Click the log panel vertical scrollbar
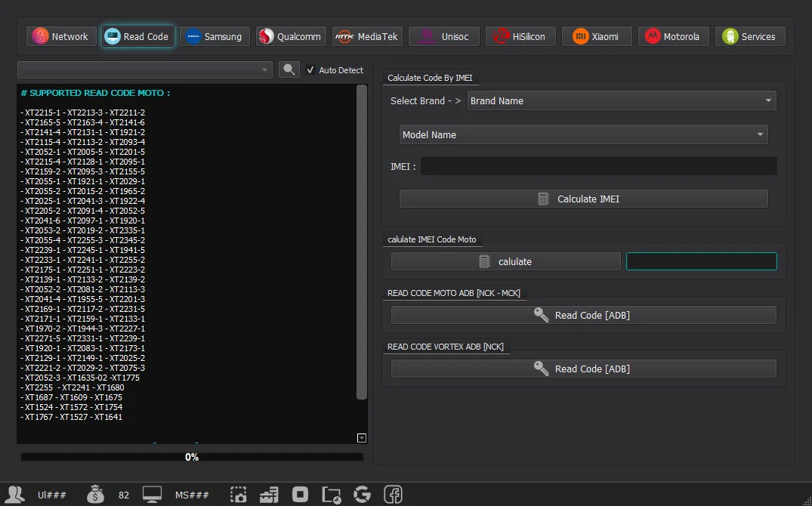Screen dimensions: 812x506 coord(362,242)
